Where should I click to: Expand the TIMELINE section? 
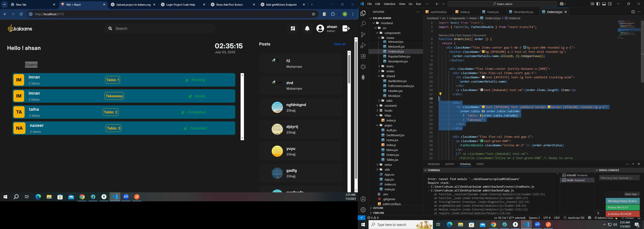[396, 213]
